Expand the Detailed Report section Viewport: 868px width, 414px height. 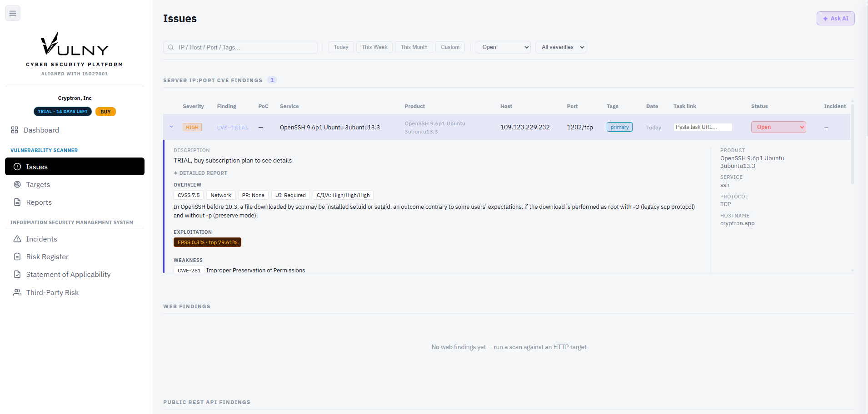200,173
